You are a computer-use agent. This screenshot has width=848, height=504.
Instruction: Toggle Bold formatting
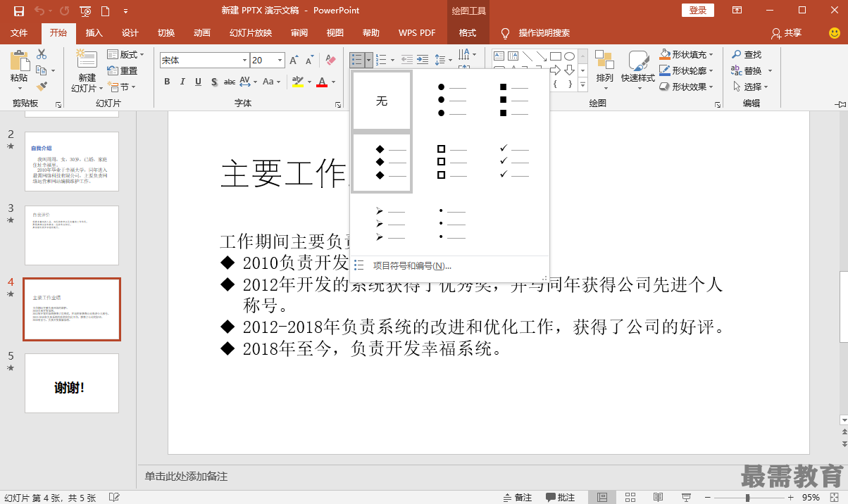(x=167, y=82)
